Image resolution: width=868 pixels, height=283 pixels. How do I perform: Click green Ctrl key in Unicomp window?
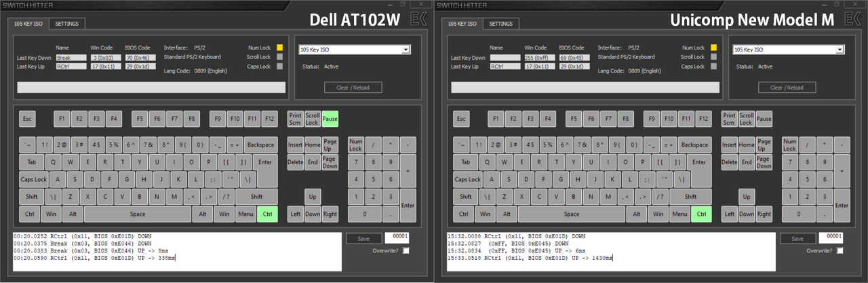coord(701,214)
